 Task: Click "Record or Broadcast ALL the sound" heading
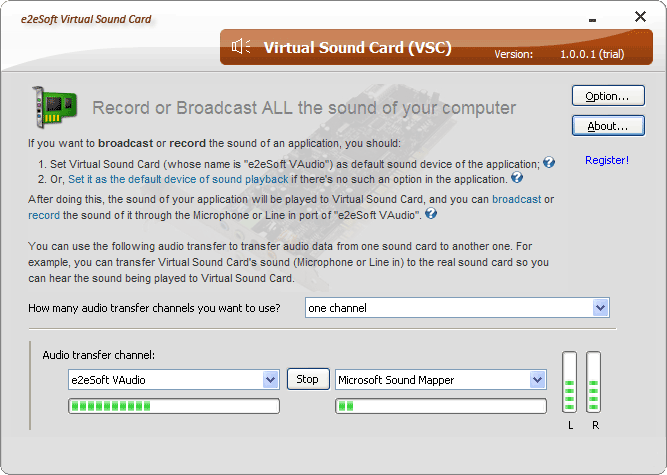304,108
